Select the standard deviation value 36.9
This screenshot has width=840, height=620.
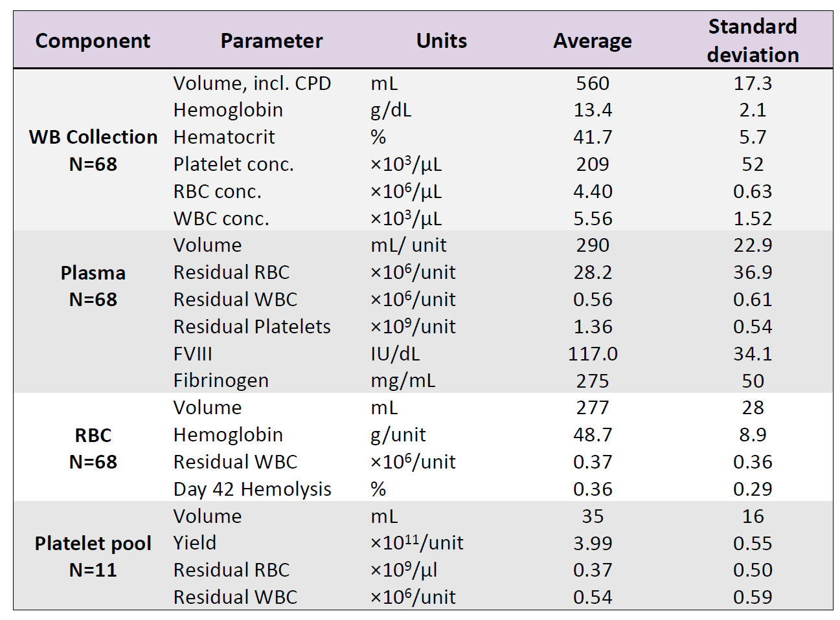[752, 272]
